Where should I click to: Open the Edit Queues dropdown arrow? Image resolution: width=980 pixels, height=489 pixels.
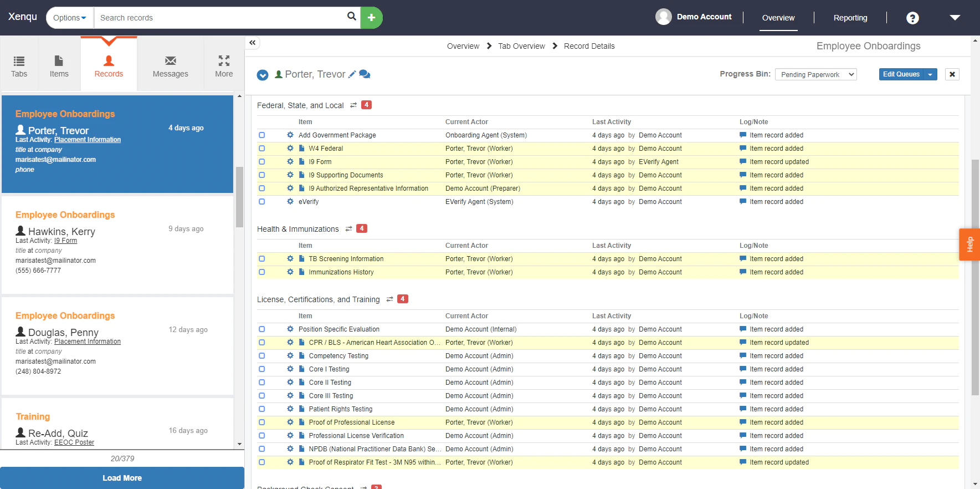[930, 74]
